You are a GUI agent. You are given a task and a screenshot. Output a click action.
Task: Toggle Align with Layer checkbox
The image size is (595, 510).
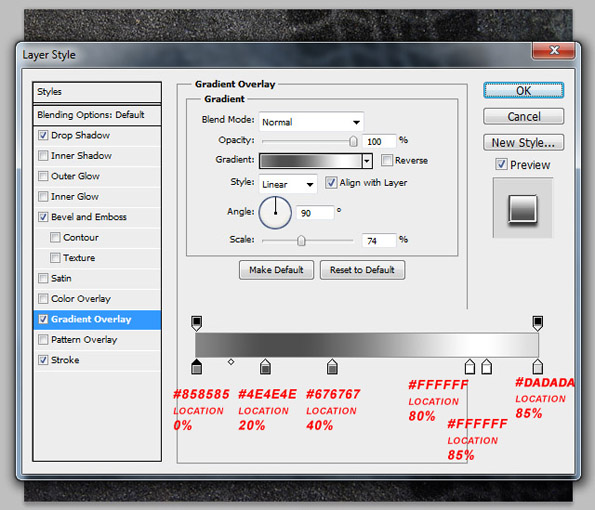(x=331, y=183)
